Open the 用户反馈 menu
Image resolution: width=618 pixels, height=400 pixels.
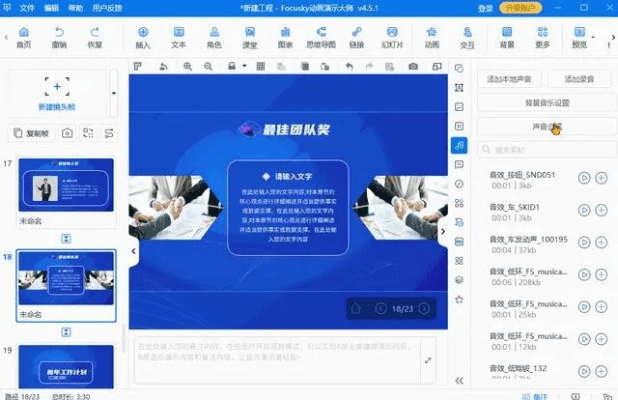107,8
